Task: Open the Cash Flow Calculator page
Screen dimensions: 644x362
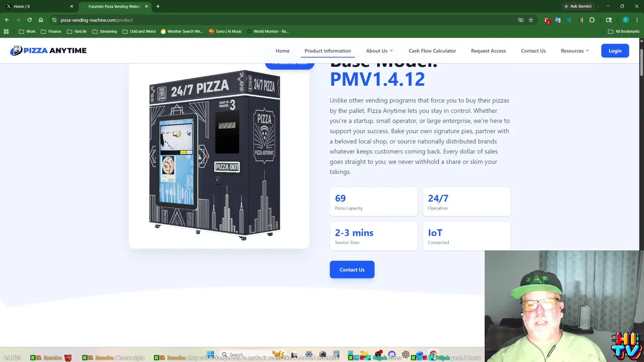Action: 432,51
